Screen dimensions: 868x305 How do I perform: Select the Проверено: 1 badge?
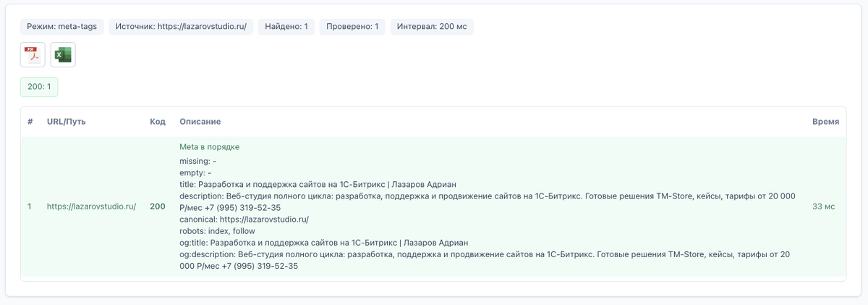[352, 26]
